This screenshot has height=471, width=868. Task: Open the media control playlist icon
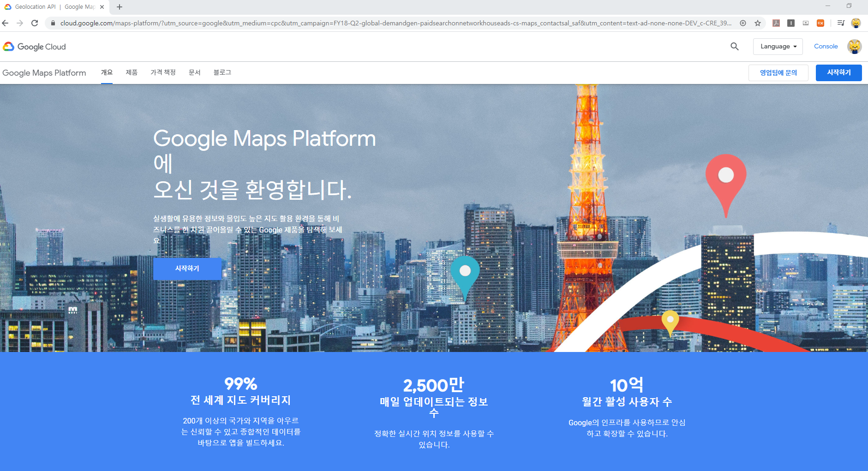(841, 23)
